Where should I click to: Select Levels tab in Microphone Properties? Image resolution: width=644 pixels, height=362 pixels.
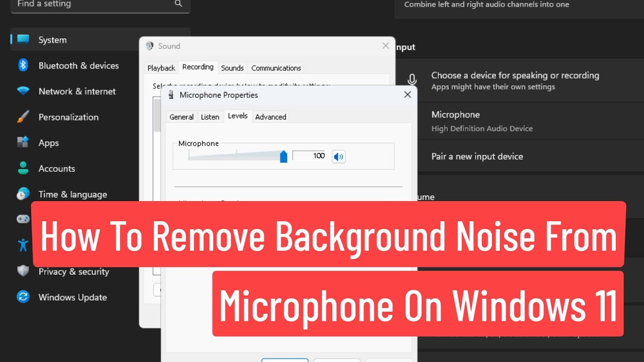[x=237, y=116]
